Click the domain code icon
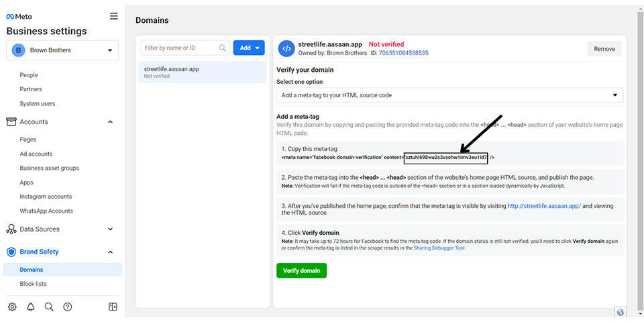The width and height of the screenshot is (644, 322). pyautogui.click(x=286, y=48)
